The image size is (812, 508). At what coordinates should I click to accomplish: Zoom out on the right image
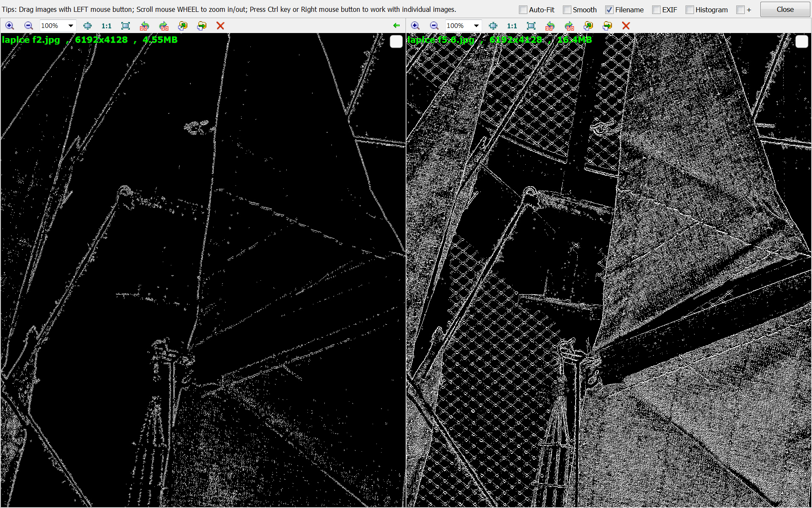pyautogui.click(x=434, y=26)
